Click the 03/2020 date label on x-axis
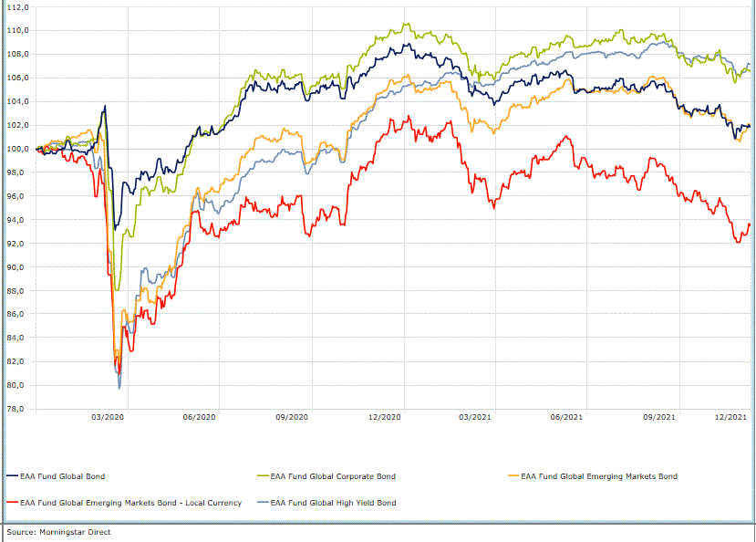 (x=108, y=418)
